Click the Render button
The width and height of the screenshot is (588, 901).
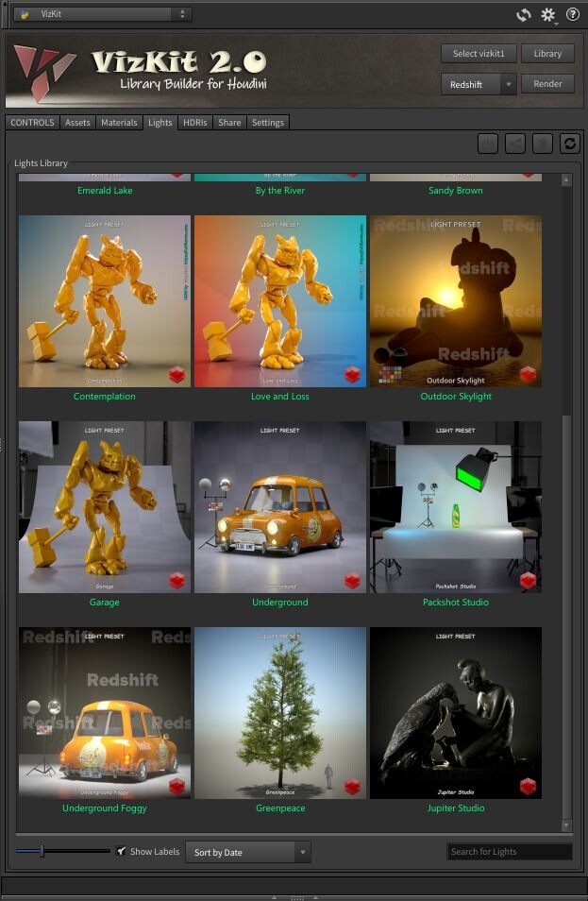547,83
